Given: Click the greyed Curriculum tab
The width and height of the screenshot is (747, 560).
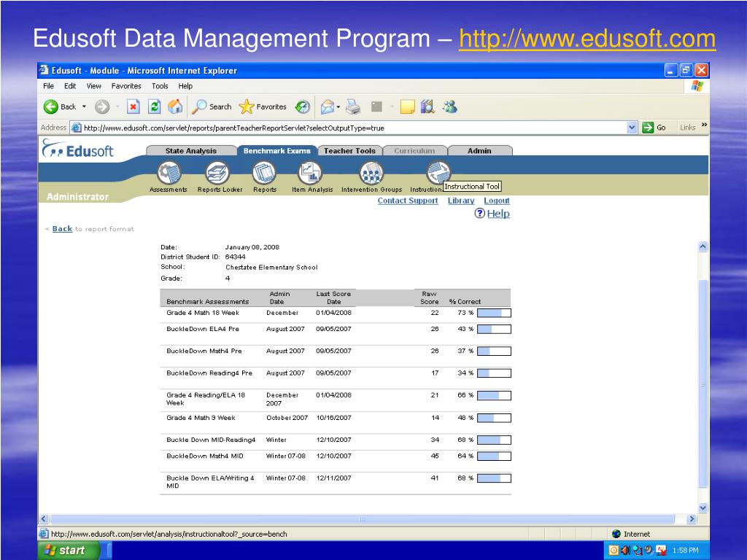Looking at the screenshot, I should pyautogui.click(x=414, y=150).
